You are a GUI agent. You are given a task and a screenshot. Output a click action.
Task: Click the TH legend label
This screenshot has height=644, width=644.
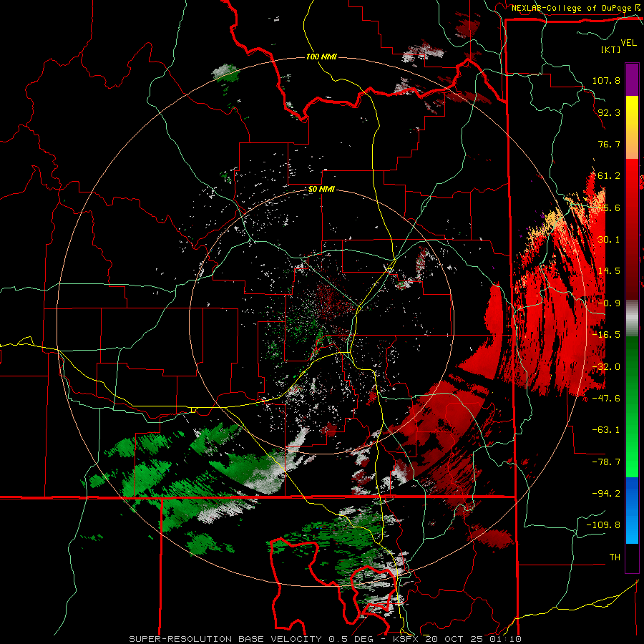click(x=615, y=557)
